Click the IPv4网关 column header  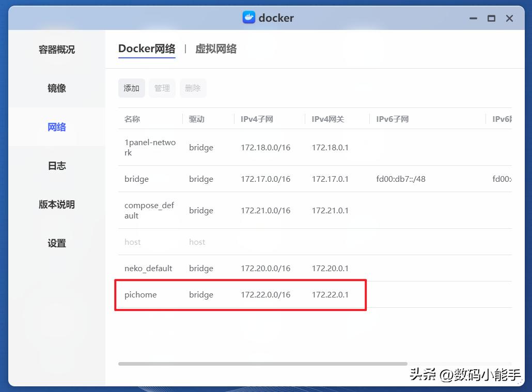(328, 119)
